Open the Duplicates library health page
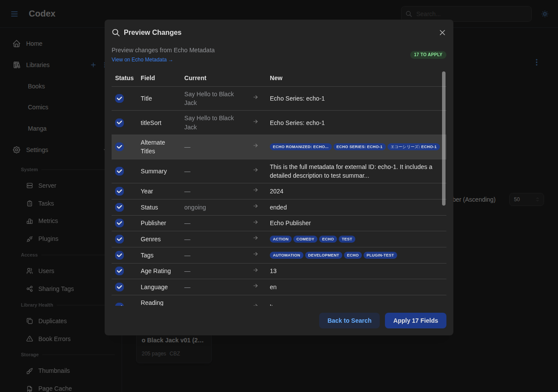This screenshot has width=558, height=392. point(52,321)
